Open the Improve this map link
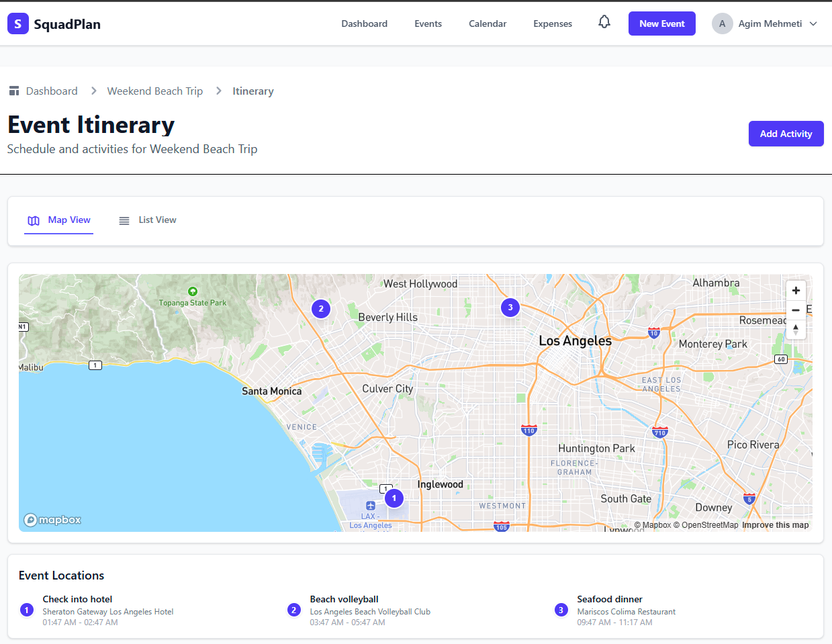832x644 pixels. [776, 524]
